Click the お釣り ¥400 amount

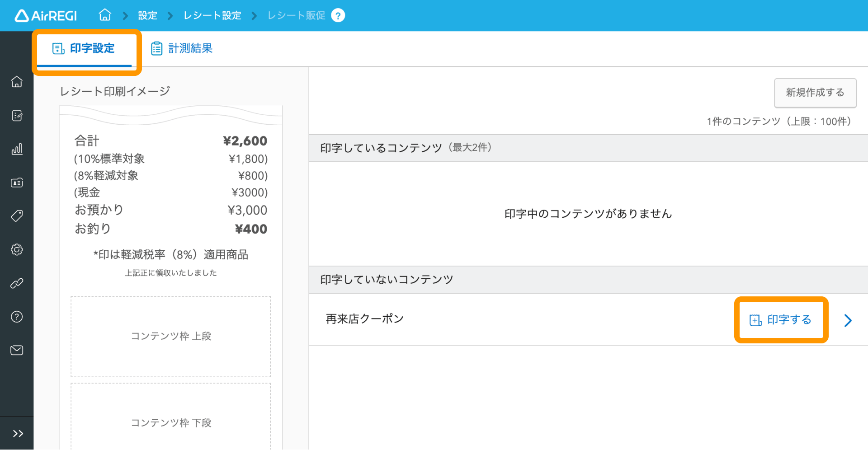tap(251, 229)
